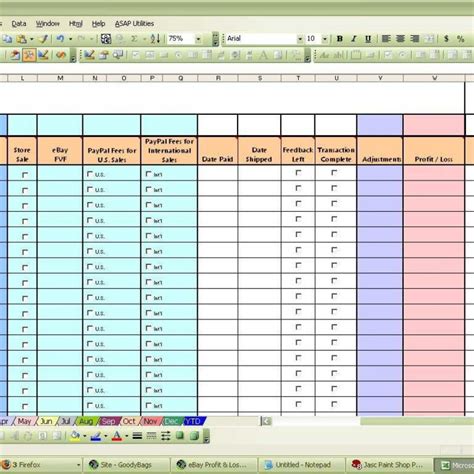Open the Arrow Style icon in drawing toolbar
Screen dimensions: 474x474
[166, 435]
